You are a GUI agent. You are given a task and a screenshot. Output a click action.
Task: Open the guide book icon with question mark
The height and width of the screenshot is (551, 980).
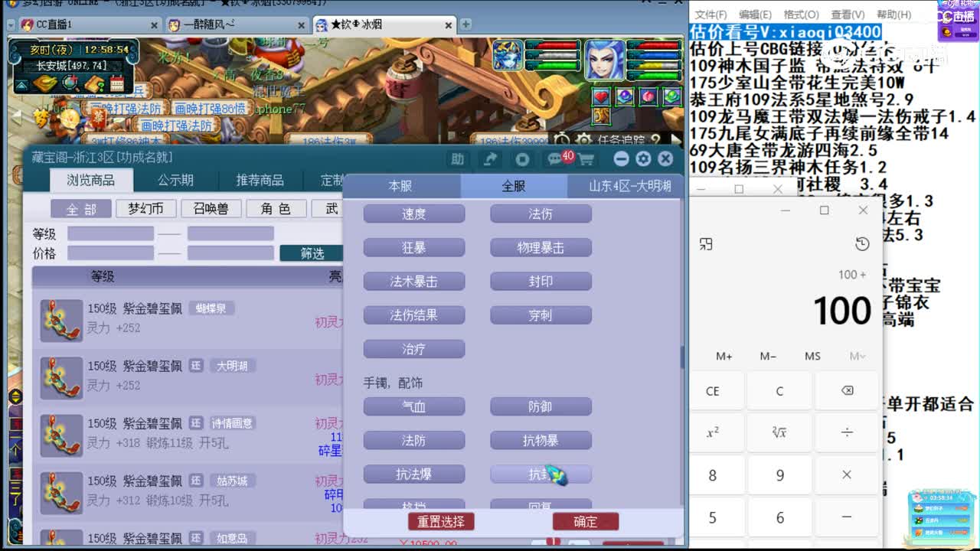point(94,83)
